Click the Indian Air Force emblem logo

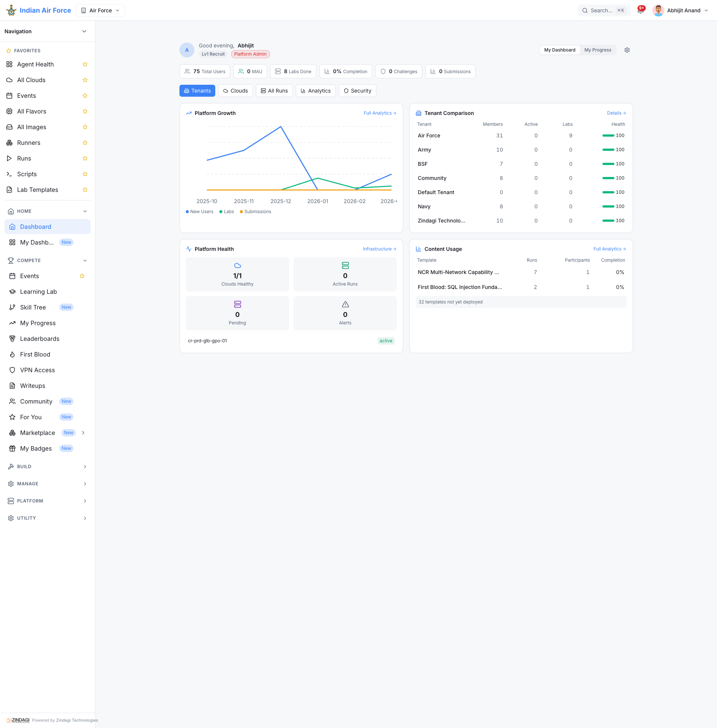pyautogui.click(x=11, y=10)
